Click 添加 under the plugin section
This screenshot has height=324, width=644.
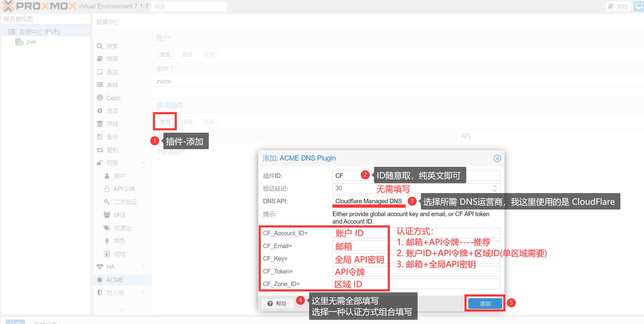(165, 122)
